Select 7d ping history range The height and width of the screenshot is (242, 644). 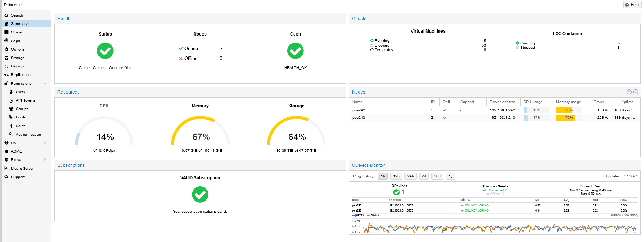(x=424, y=176)
